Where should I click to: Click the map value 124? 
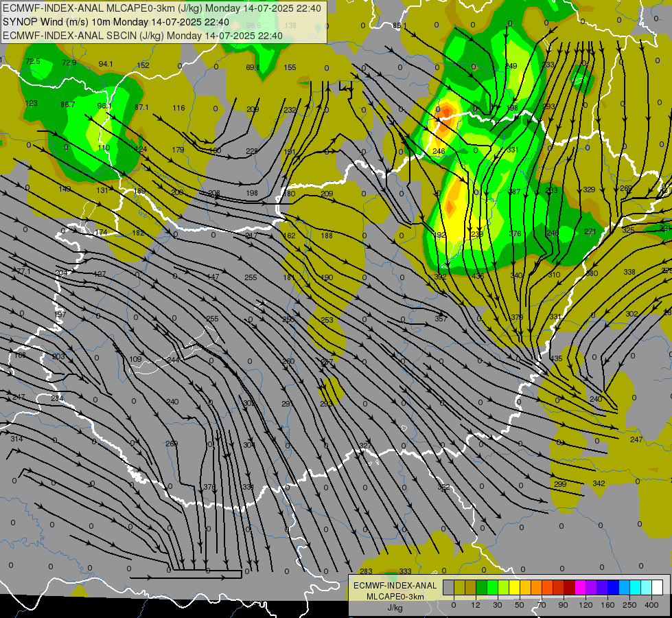click(141, 149)
